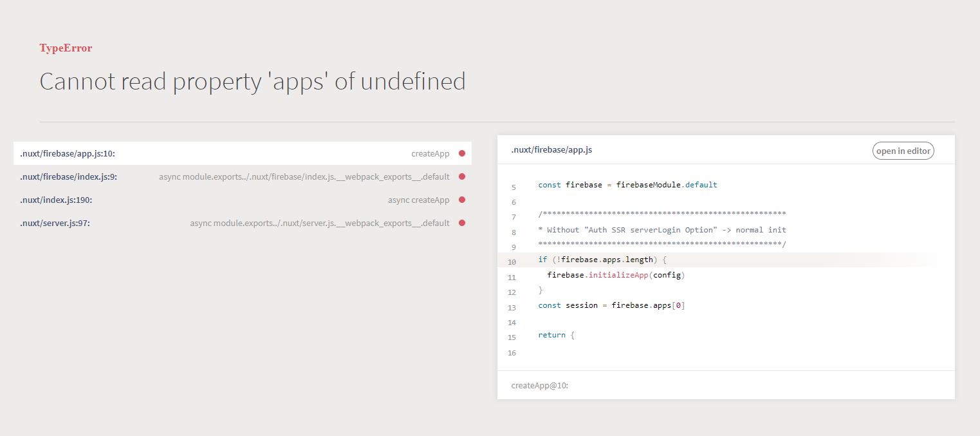Open the .nuxt/index.js:190 stack frame
This screenshot has width=980, height=436.
56,200
